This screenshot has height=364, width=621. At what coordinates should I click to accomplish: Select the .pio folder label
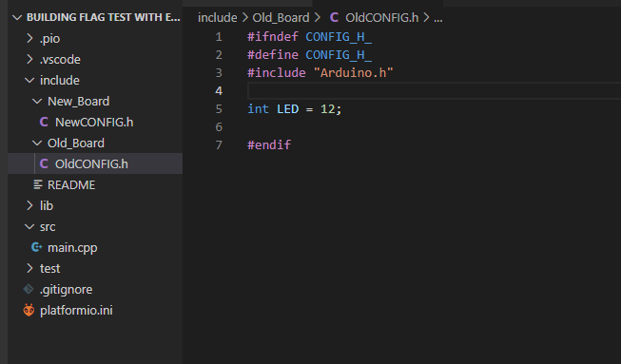coord(49,39)
